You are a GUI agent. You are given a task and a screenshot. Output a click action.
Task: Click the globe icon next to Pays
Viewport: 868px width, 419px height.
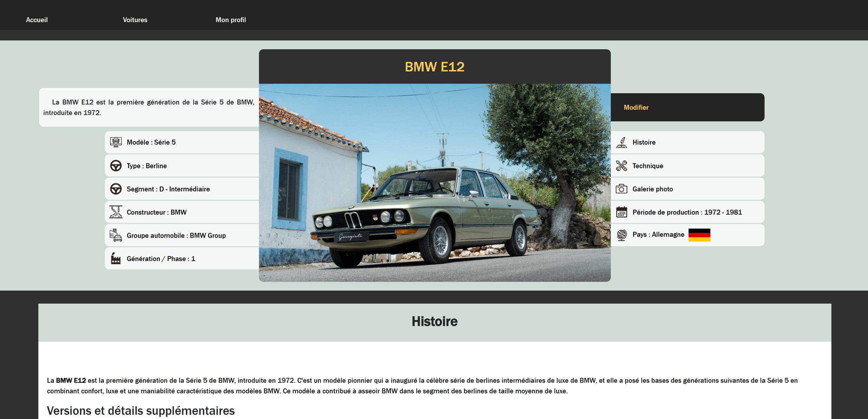click(x=621, y=235)
